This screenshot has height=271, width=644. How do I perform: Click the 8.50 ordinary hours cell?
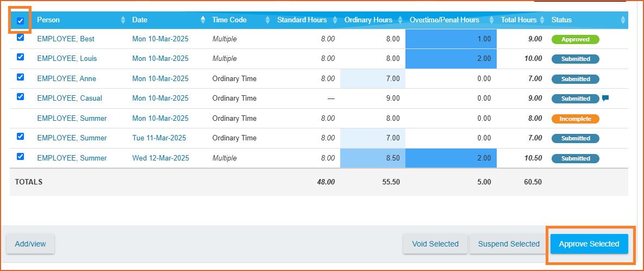[x=372, y=158]
